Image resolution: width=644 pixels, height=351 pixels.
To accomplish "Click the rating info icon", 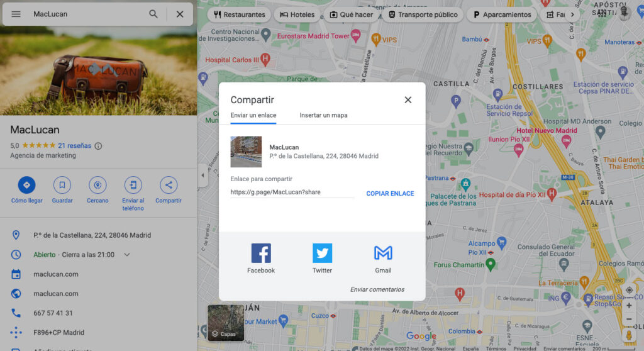I will tap(98, 146).
